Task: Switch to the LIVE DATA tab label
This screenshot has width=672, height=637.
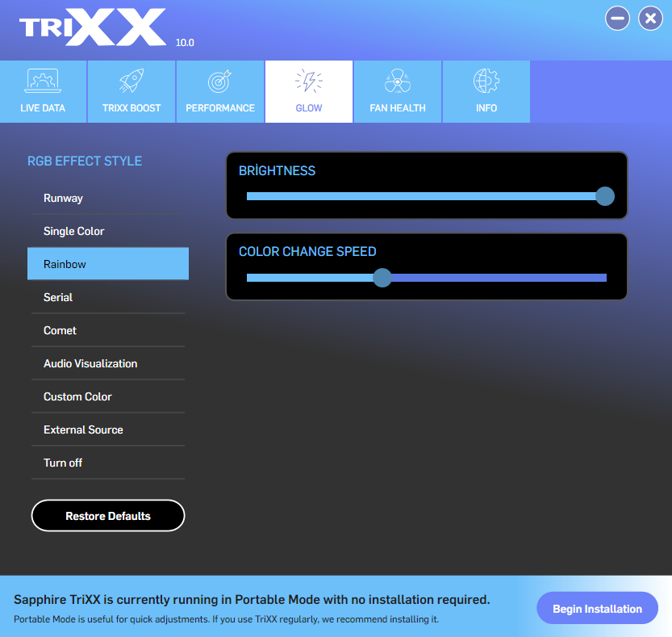Action: tap(43, 108)
